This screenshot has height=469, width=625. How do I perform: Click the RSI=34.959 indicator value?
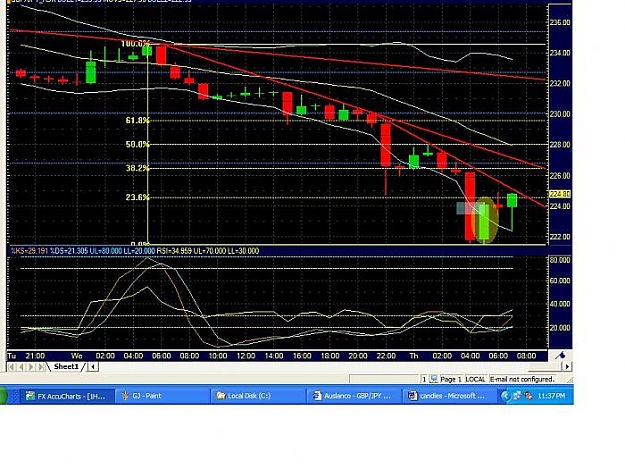[174, 251]
